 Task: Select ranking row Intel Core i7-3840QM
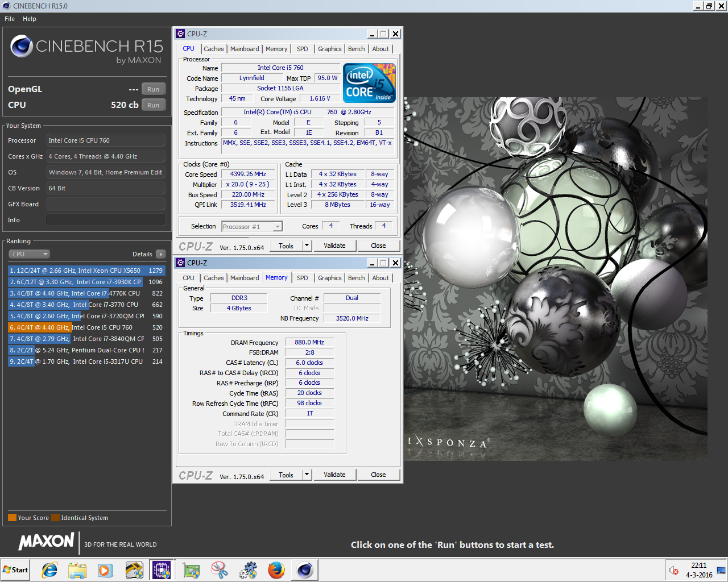click(x=86, y=339)
